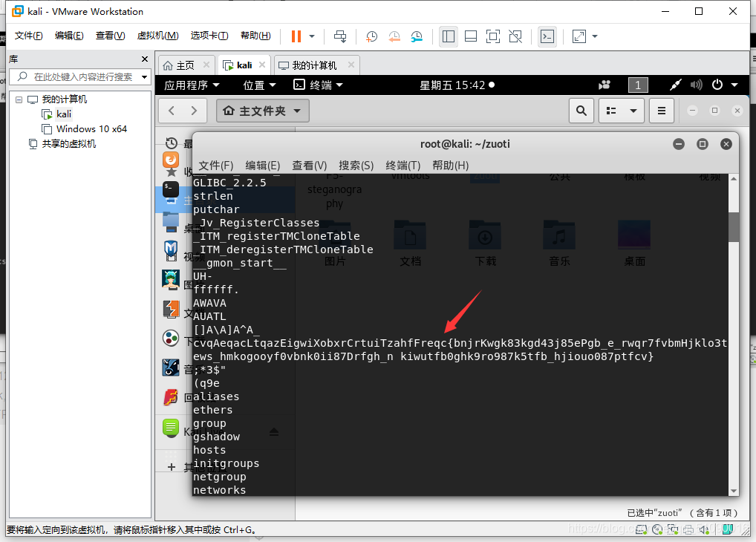Switch to the 我的计算机 tab

click(314, 65)
